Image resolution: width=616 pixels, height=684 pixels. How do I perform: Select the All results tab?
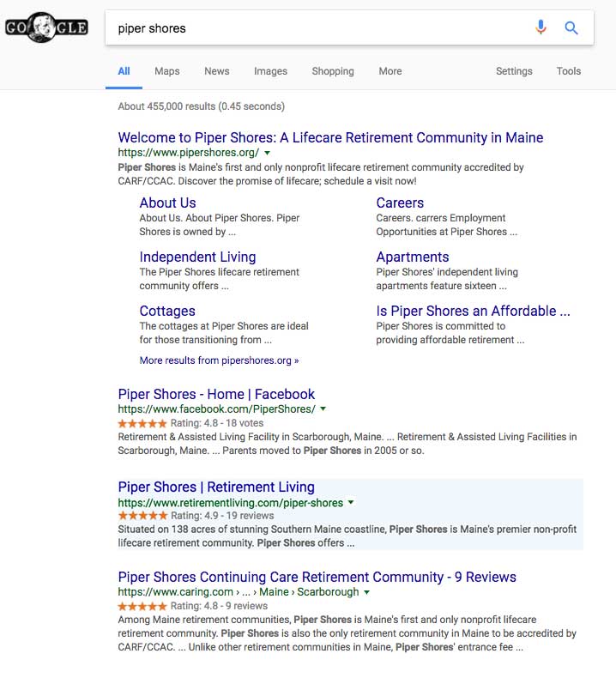point(124,71)
